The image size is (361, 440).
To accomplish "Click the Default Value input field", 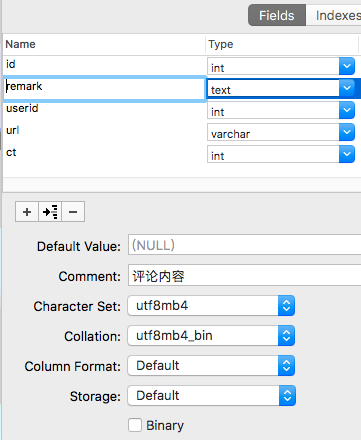I will click(x=244, y=245).
